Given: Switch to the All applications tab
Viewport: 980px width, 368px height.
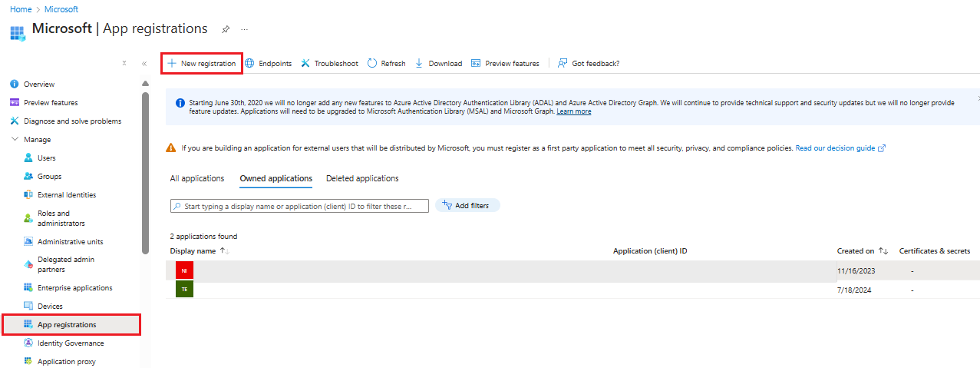Looking at the screenshot, I should click(197, 178).
